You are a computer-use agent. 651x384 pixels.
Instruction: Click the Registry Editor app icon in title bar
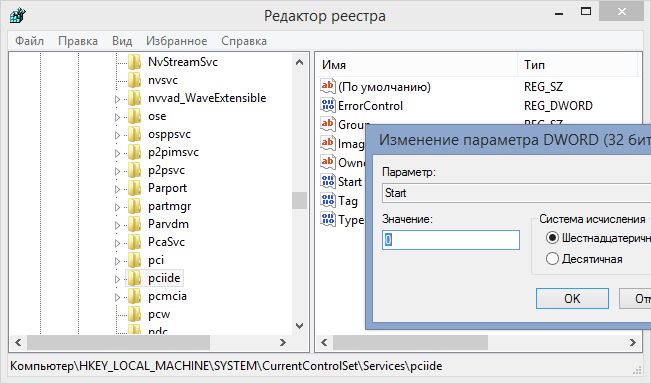coord(17,16)
